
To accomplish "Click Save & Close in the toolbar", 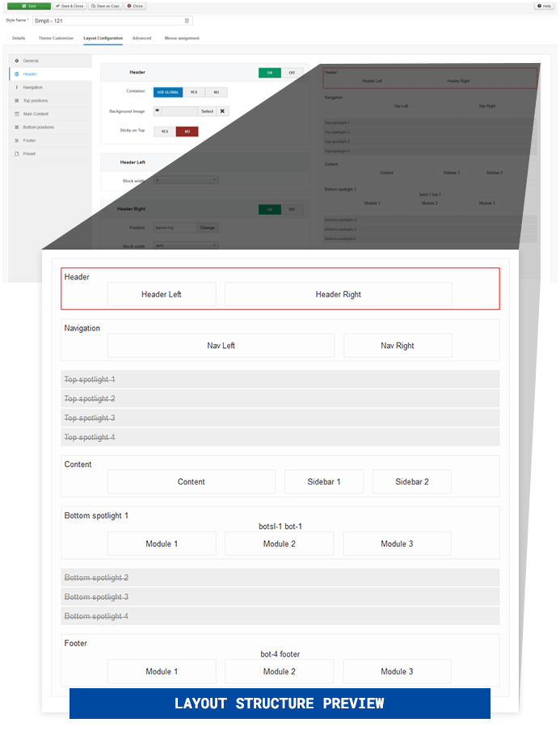I will 69,6.
